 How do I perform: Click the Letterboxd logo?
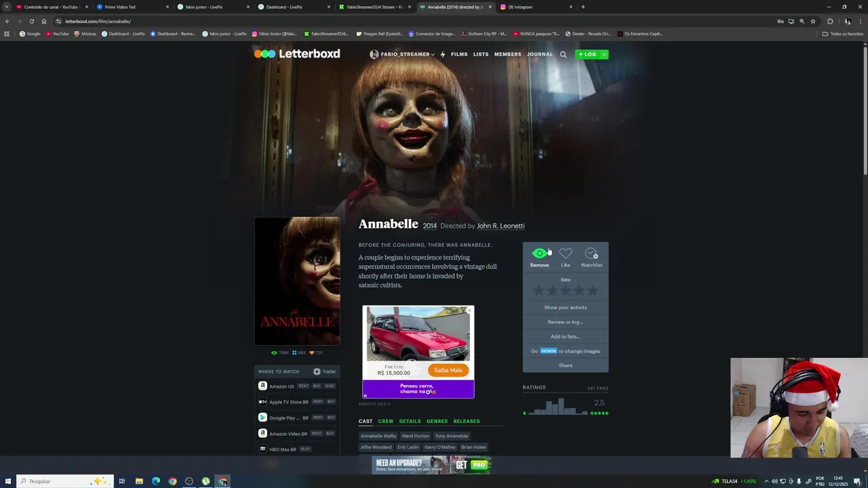click(297, 54)
